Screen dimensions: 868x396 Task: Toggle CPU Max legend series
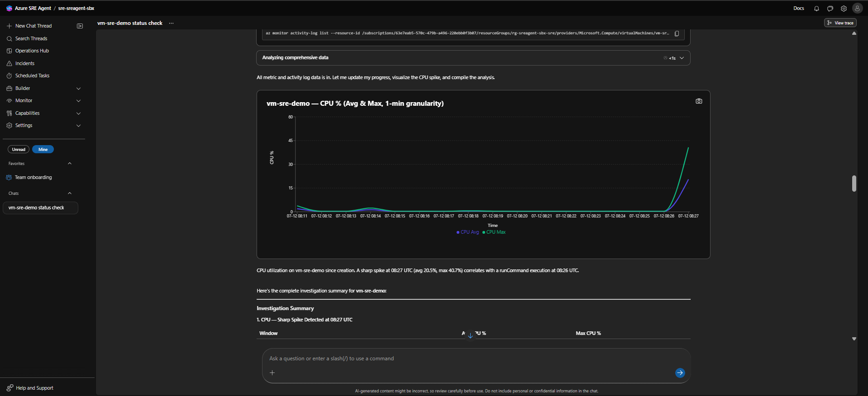pyautogui.click(x=494, y=232)
